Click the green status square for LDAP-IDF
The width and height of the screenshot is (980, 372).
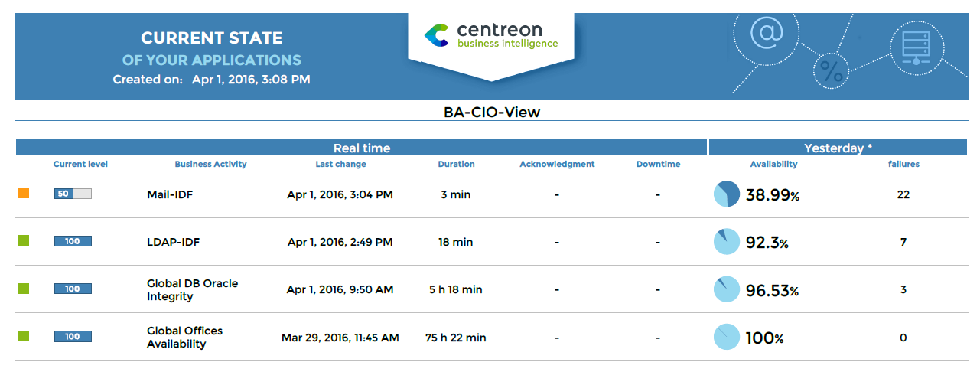point(24,241)
